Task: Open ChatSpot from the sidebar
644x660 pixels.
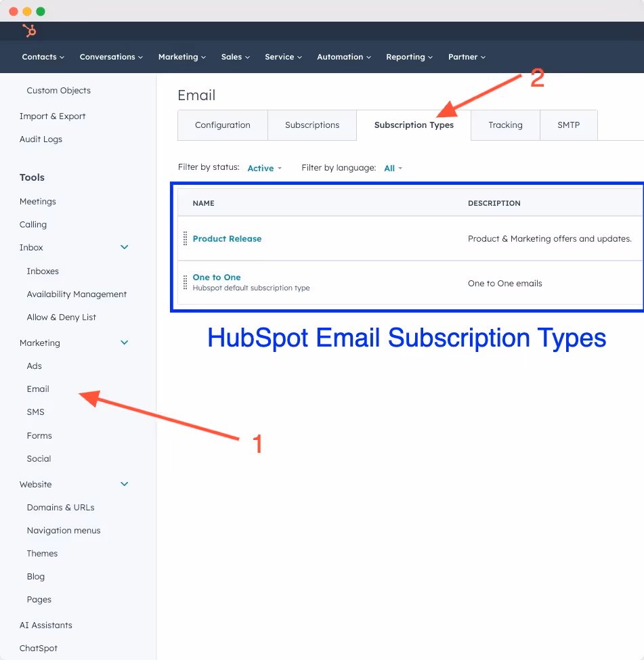Action: point(38,648)
